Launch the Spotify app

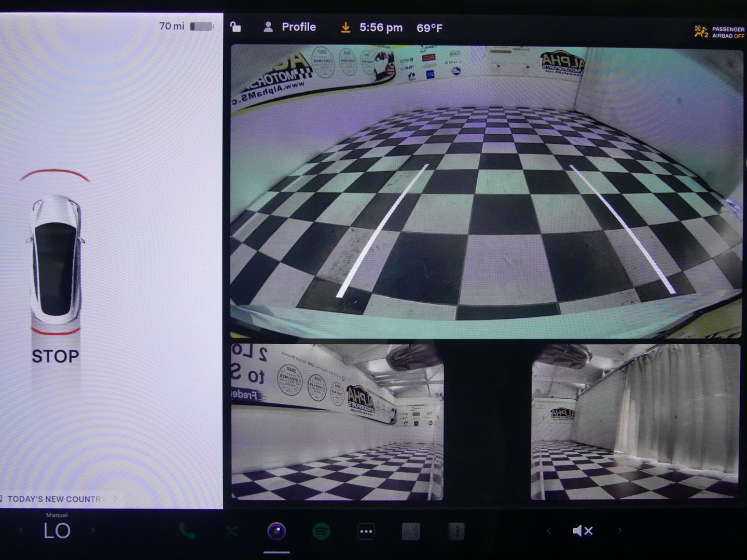point(322,531)
